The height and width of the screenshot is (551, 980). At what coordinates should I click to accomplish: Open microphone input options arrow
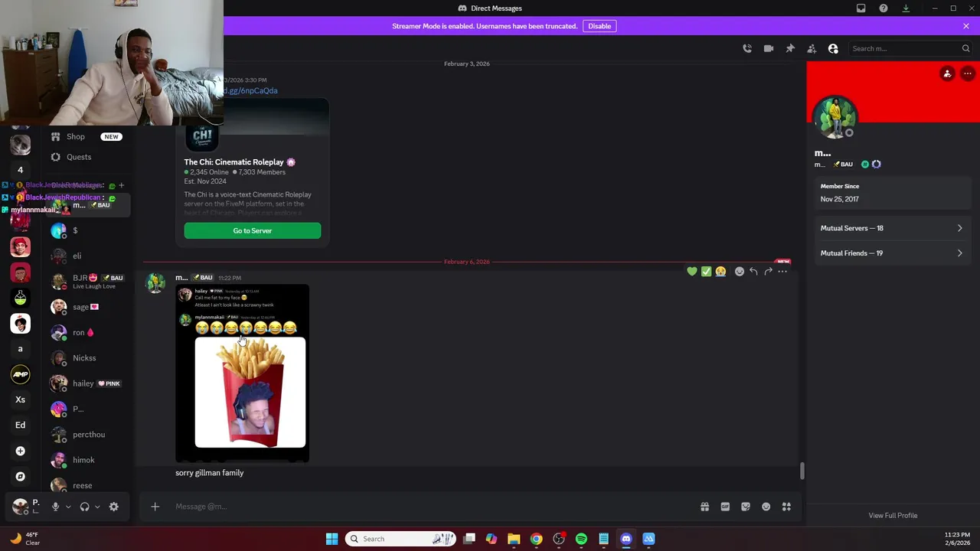coord(68,507)
